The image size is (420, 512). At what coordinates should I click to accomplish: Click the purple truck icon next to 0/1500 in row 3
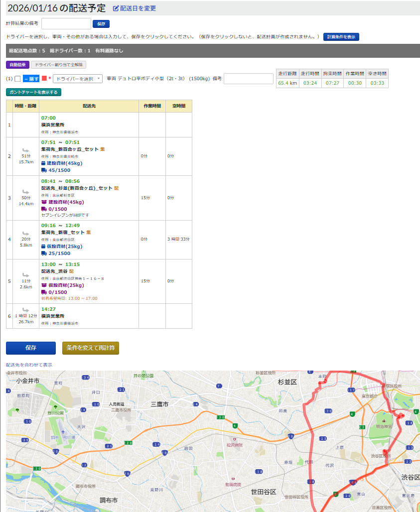click(43, 209)
